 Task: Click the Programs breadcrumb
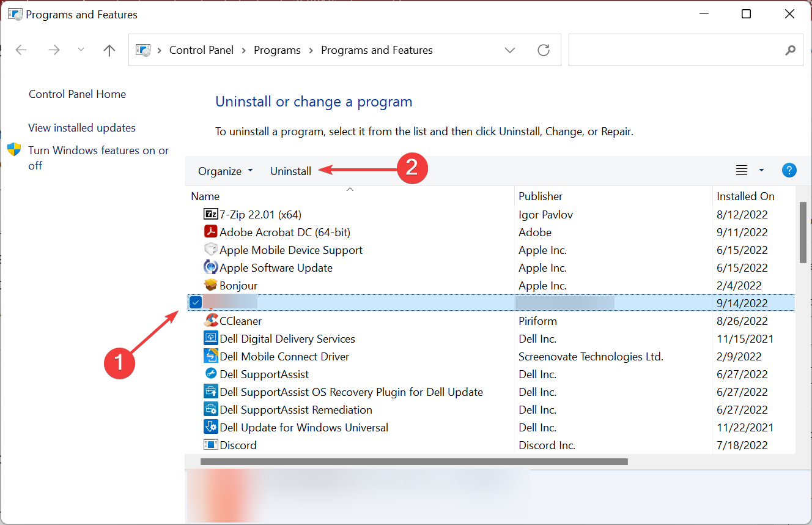[x=277, y=50]
